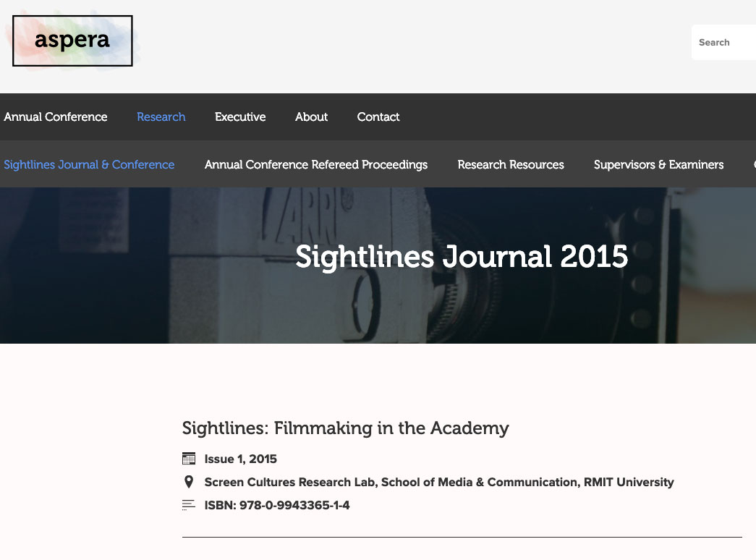Screen dimensions: 756x560
Task: Click the ISBN 978-0-9943365-1-4 text
Action: [277, 505]
